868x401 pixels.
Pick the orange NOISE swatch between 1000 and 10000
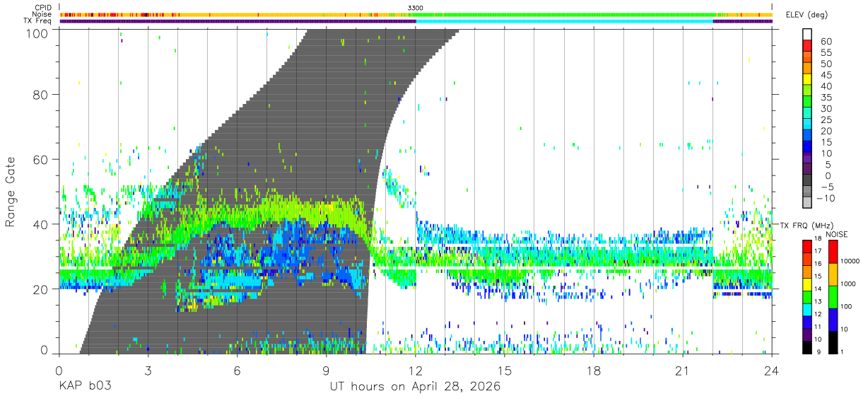[x=832, y=274]
